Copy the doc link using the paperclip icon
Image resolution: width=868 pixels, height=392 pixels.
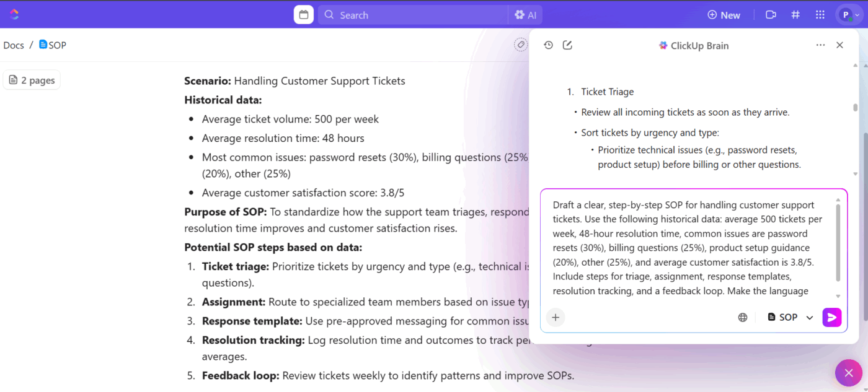pyautogui.click(x=521, y=45)
